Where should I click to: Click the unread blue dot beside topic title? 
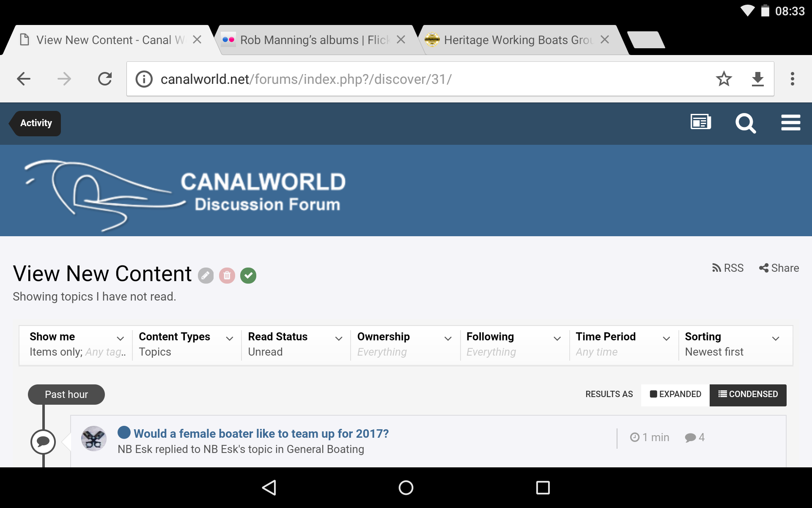click(x=124, y=433)
